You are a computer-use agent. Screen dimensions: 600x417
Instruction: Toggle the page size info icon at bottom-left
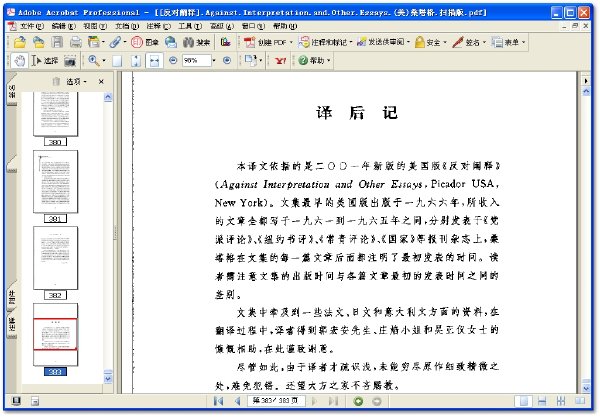click(35, 401)
